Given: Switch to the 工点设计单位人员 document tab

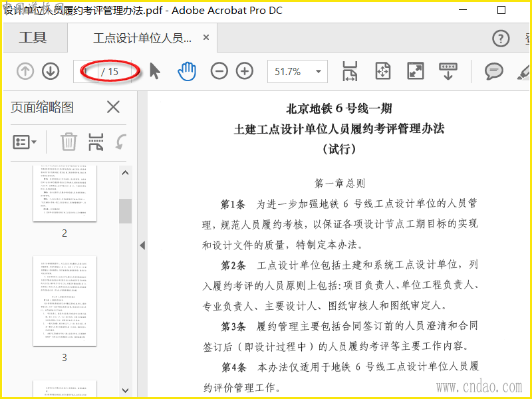Looking at the screenshot, I should click(142, 38).
